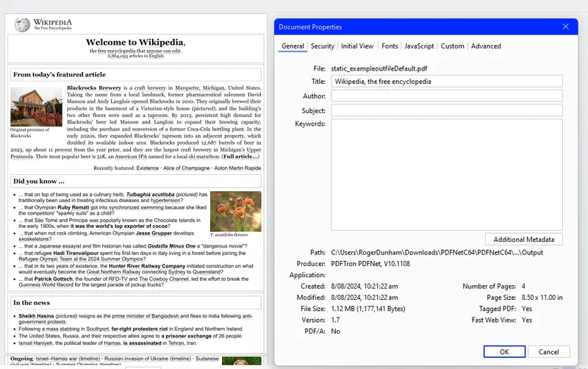Click the Version value 1.7
The height and width of the screenshot is (369, 588).
[335, 320]
